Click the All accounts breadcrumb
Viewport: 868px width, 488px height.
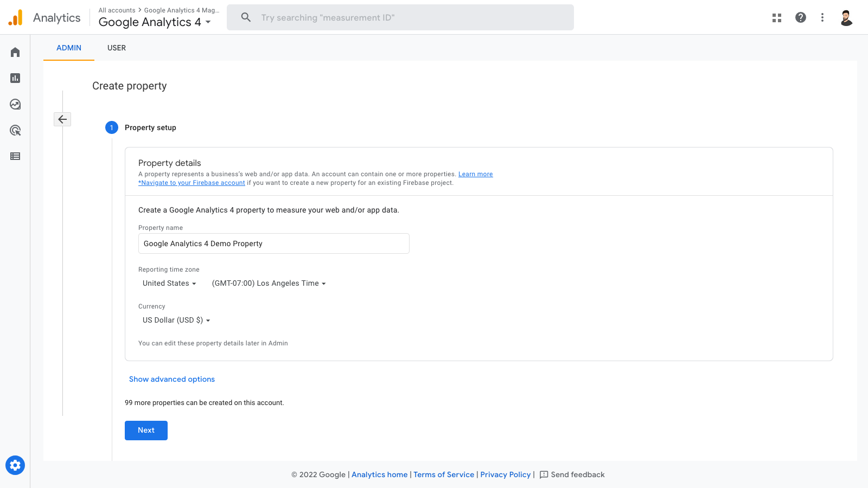(x=117, y=10)
